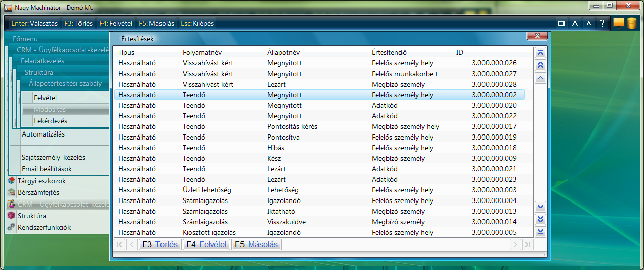Increase font size with large A icon
Screen dimensions: 644x270
pos(575,23)
